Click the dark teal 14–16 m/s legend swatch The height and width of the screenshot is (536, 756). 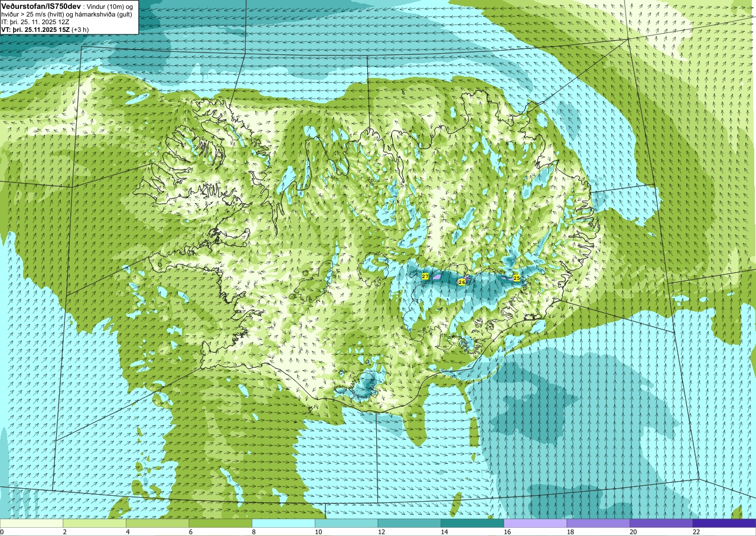click(472, 523)
